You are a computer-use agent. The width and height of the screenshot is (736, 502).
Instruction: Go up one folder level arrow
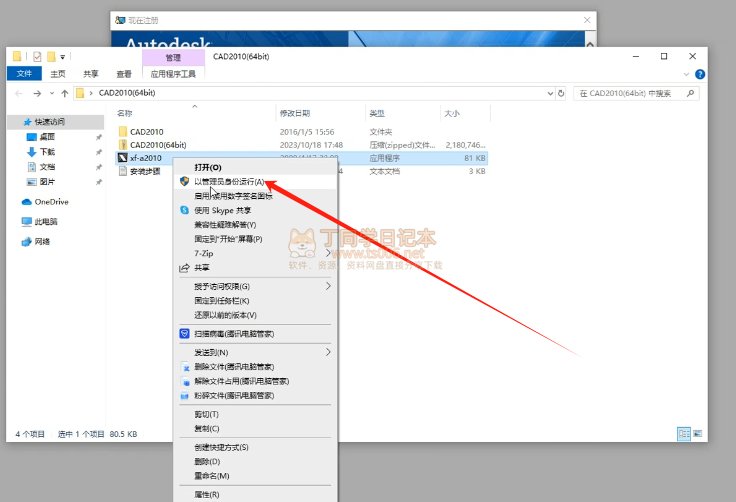pyautogui.click(x=65, y=93)
